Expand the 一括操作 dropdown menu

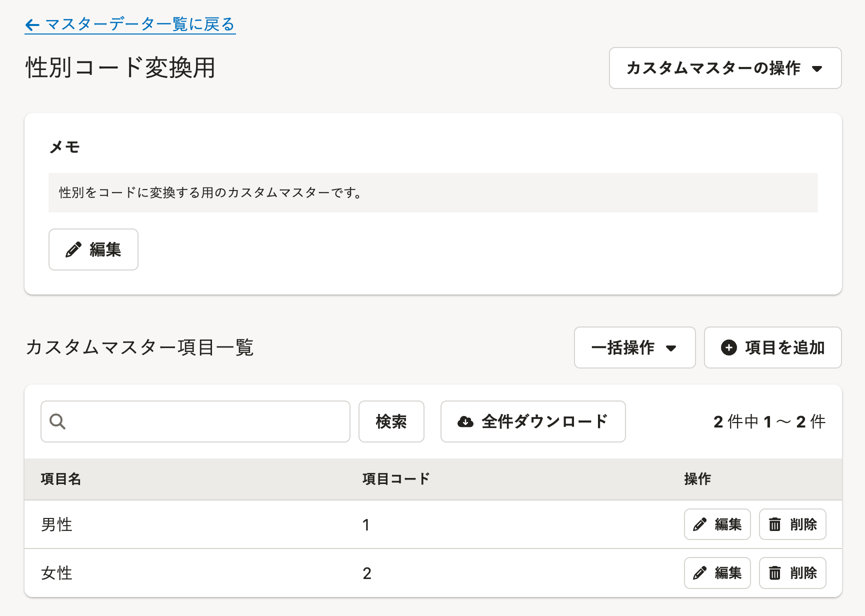click(x=634, y=347)
